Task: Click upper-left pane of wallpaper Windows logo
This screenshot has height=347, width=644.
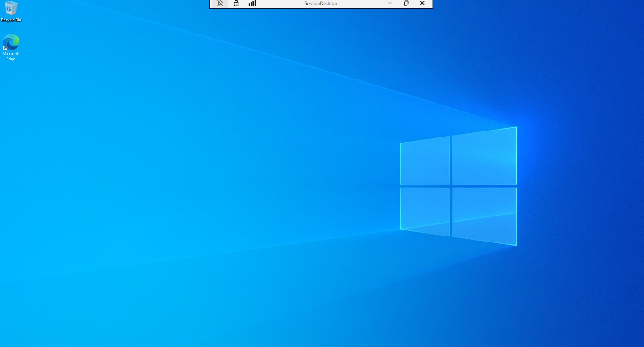Action: point(425,161)
